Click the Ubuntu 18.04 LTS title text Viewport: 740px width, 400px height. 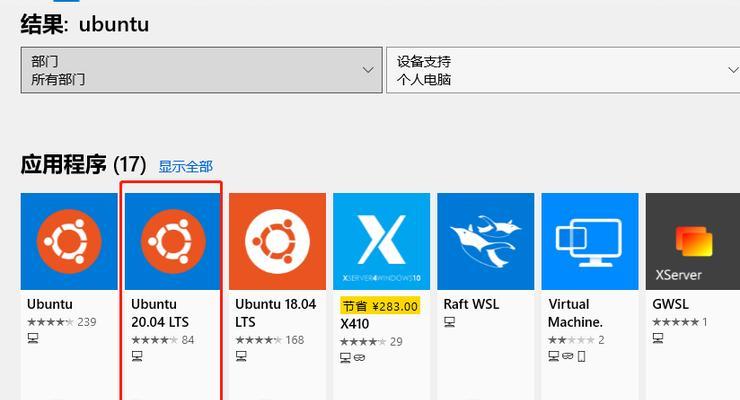(276, 313)
